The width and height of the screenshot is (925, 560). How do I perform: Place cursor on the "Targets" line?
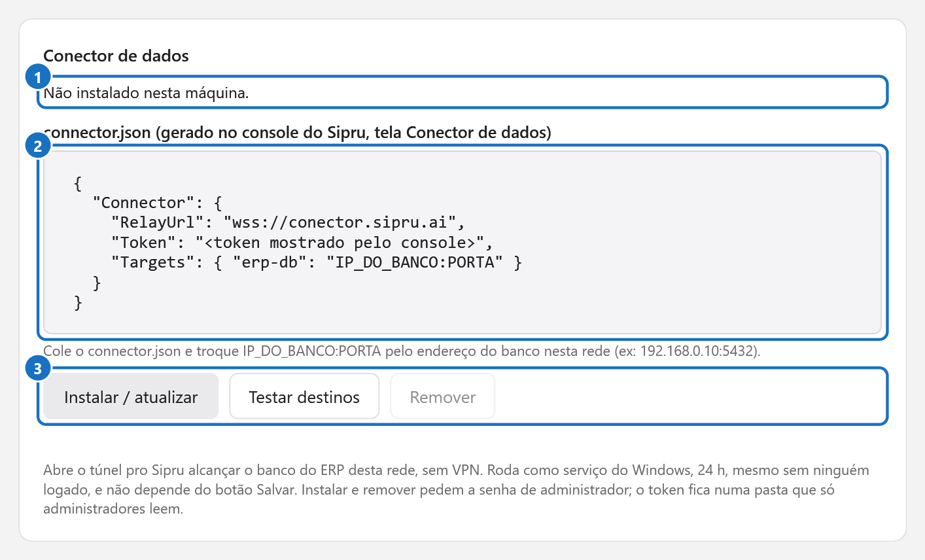click(317, 262)
